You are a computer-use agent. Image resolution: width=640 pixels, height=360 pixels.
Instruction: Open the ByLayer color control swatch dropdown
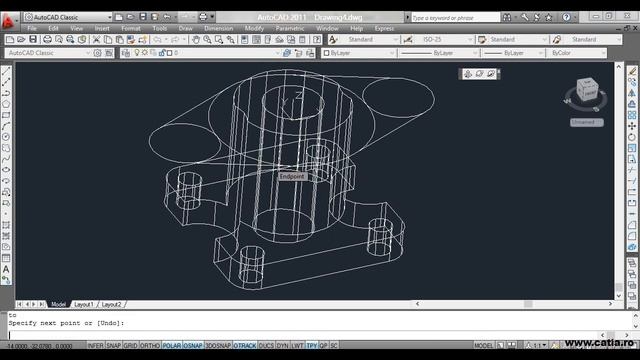[x=359, y=53]
